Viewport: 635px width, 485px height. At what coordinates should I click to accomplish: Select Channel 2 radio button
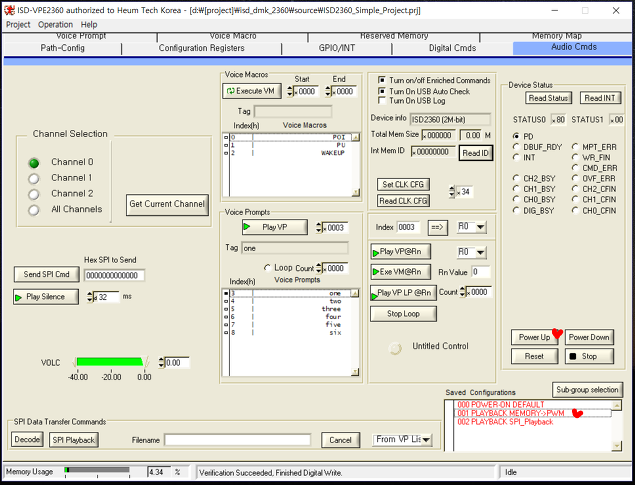pyautogui.click(x=34, y=194)
